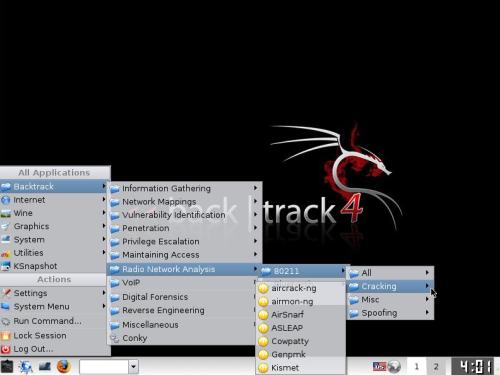Image resolution: width=500 pixels, height=375 pixels.
Task: Switch to virtual desktop 2
Action: [436, 367]
